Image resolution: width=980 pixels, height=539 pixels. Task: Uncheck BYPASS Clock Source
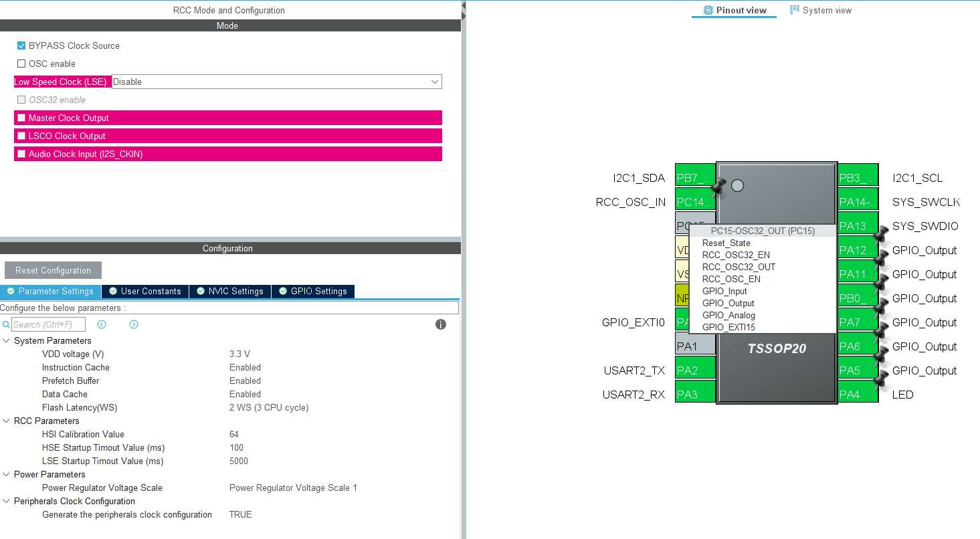point(21,45)
